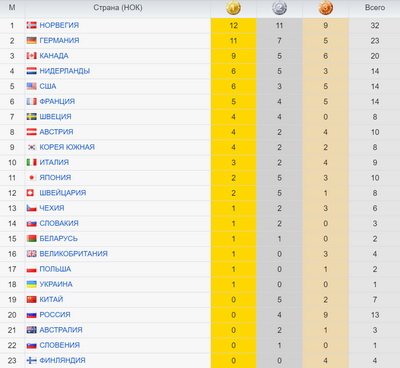Screen dimensions: 400x368
Task: Open the ГЕРМАНИЯ country link
Action: [x=59, y=40]
